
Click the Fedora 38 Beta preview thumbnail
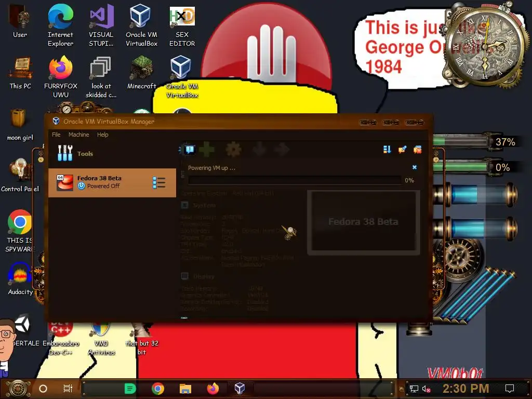(363, 222)
